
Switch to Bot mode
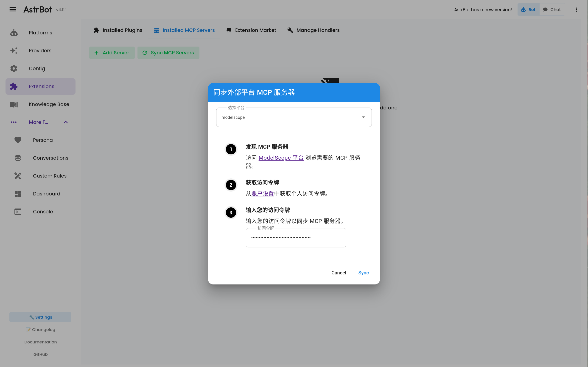click(528, 9)
